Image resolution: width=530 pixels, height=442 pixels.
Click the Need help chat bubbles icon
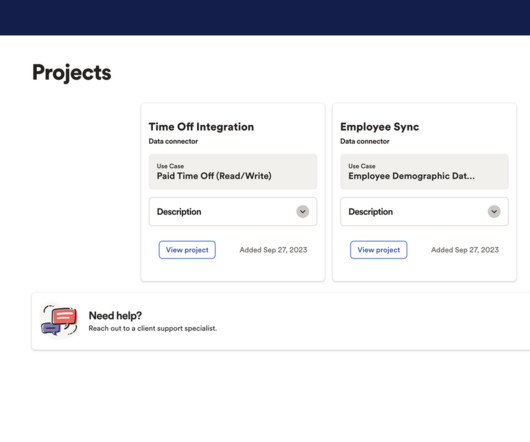(59, 320)
